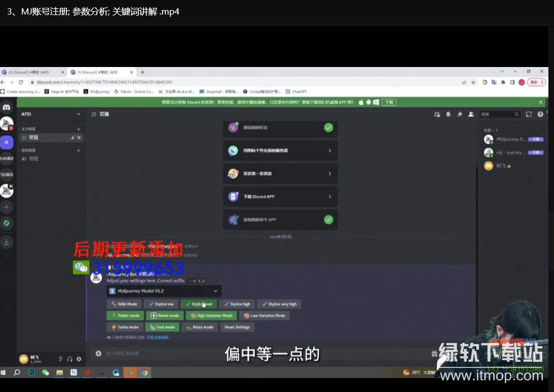Open user settings gear in user panel
Screen dimensions: 554x392
(x=79, y=359)
